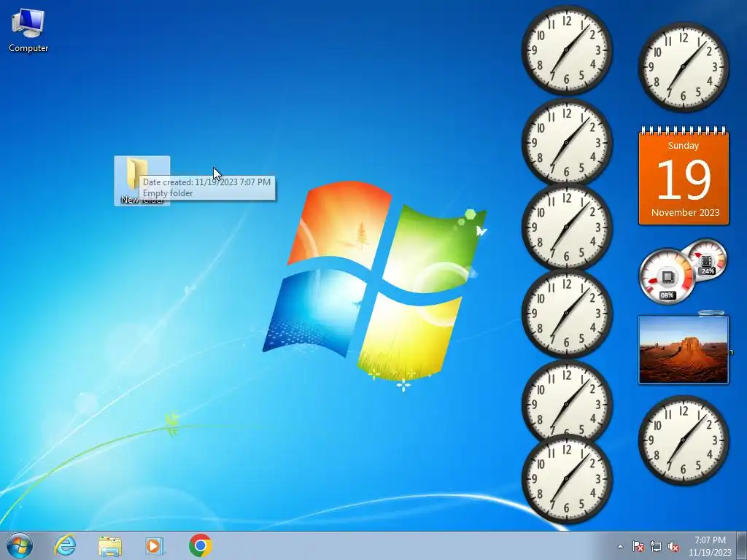Select the topmost clock in the left clock column

[566, 50]
